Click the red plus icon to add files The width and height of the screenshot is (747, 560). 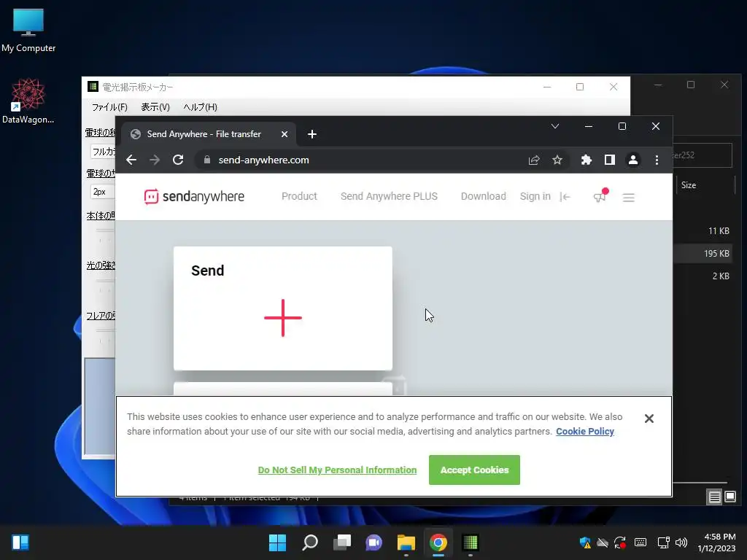(x=283, y=318)
